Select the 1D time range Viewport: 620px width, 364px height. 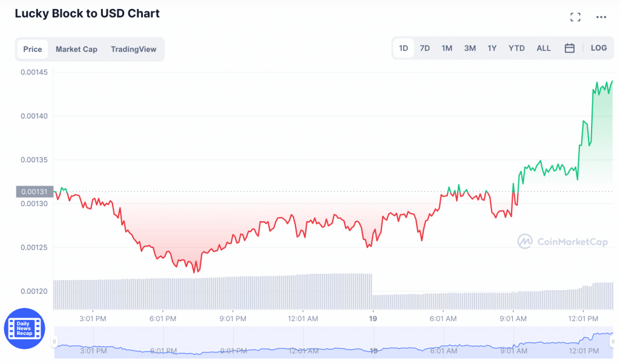(x=403, y=48)
